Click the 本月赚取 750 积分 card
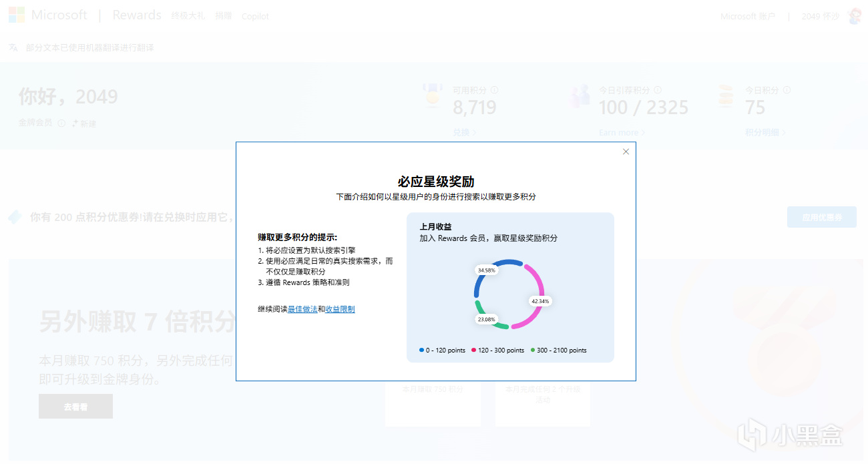The height and width of the screenshot is (464, 868). 433,403
